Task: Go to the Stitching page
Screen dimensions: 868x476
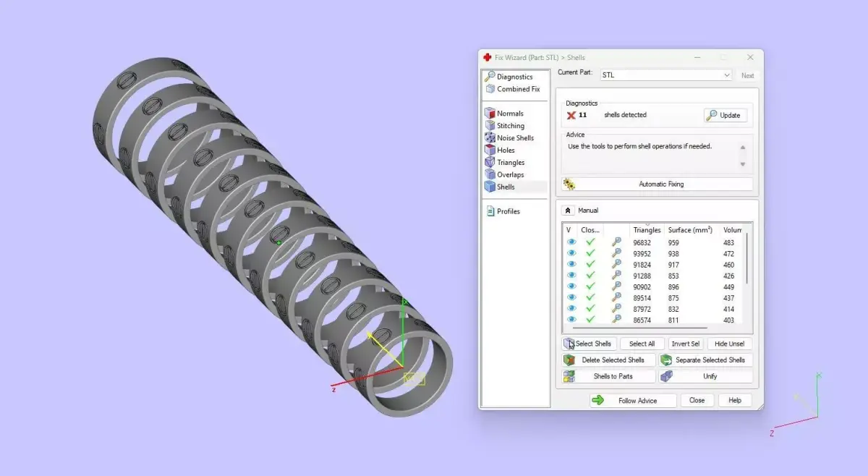Action: [x=504, y=126]
